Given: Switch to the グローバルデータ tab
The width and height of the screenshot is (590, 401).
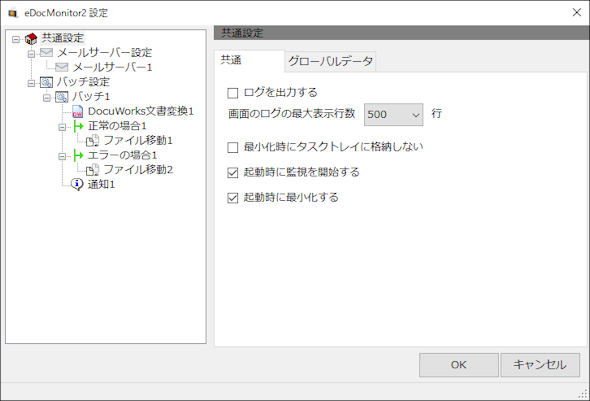Looking at the screenshot, I should tap(330, 61).
